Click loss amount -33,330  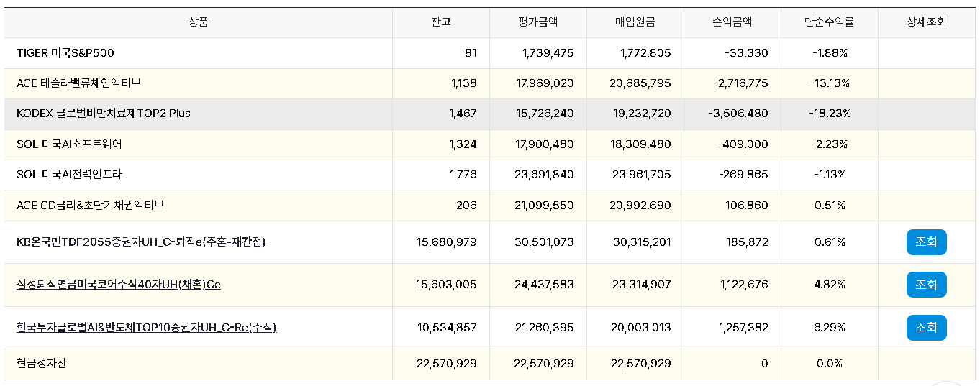tap(747, 53)
